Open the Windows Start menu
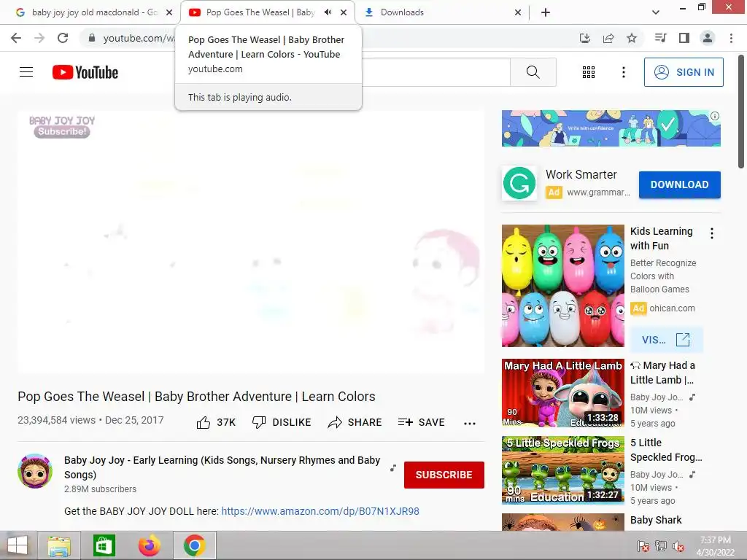Screen dimensions: 747x560 [x=18, y=545]
